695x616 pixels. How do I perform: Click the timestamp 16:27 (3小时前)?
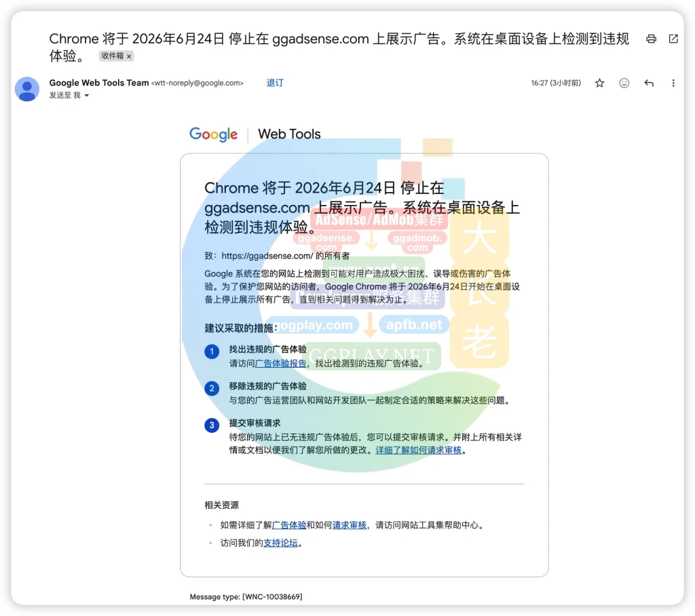[x=556, y=83]
